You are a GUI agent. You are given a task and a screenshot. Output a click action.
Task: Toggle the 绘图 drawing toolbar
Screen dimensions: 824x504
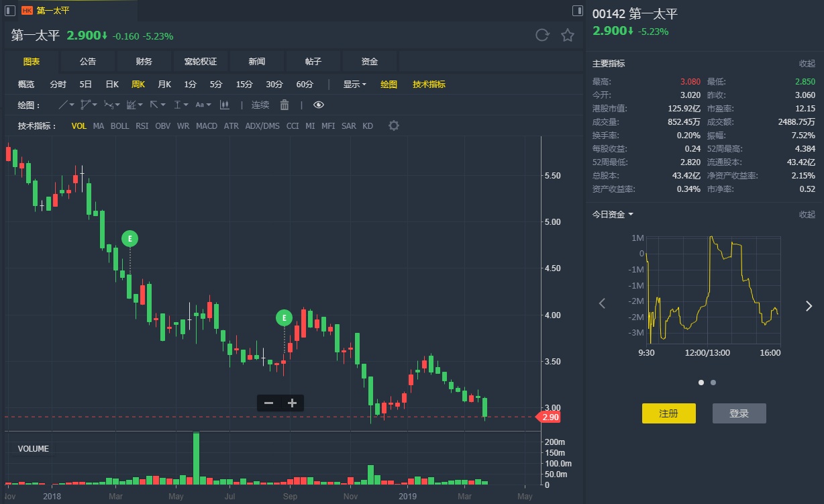[x=389, y=85]
